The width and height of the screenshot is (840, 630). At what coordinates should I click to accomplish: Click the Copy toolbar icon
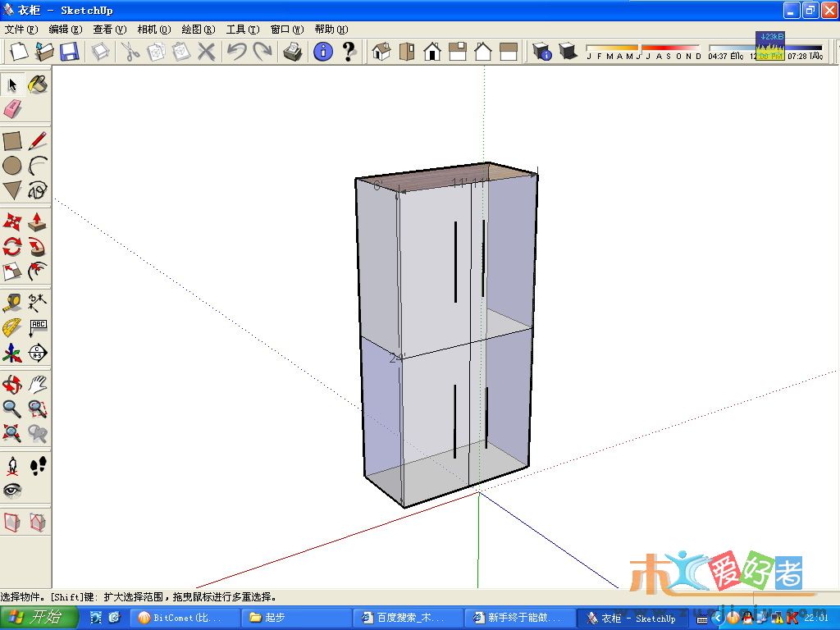[156, 52]
